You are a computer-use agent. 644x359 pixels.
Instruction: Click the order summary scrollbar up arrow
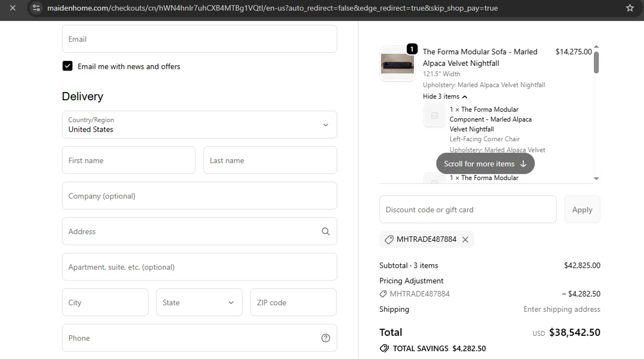point(596,46)
